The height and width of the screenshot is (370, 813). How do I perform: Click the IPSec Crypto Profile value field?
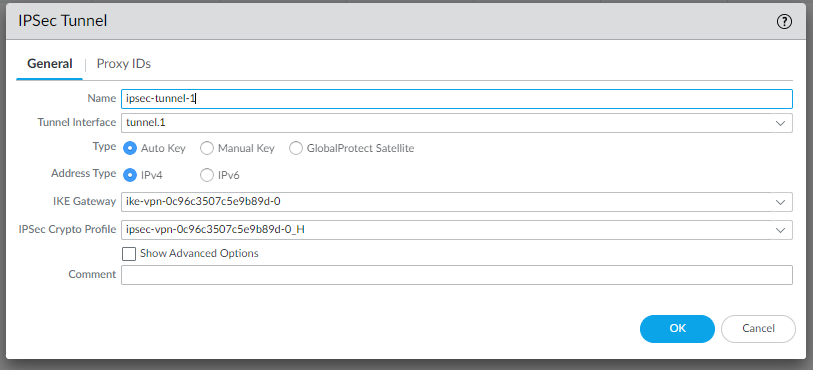click(446, 230)
